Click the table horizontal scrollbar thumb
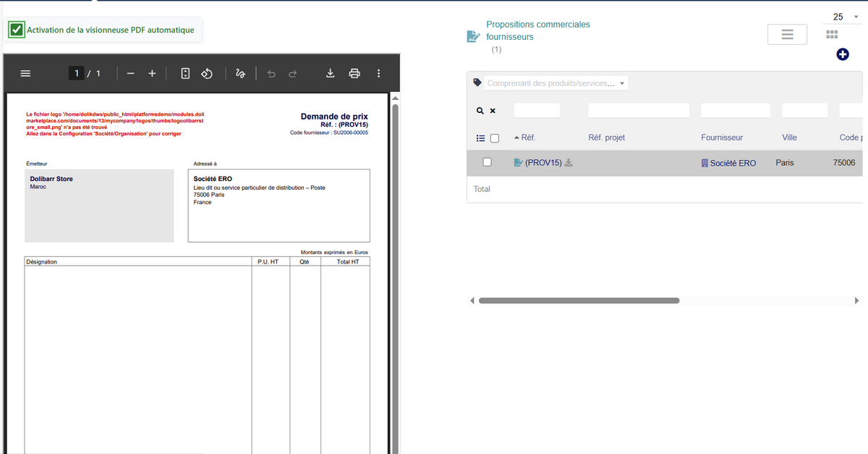The image size is (868, 454). [579, 300]
